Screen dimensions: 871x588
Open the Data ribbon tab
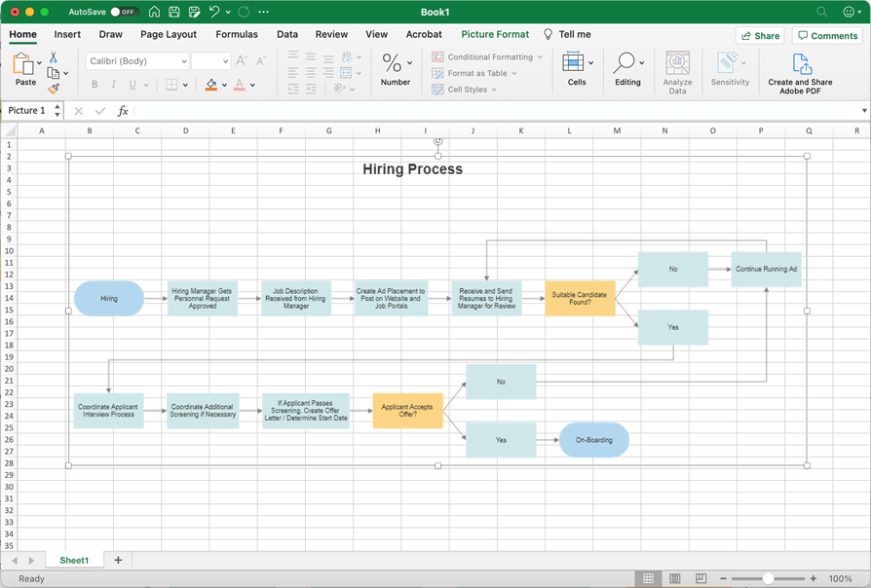click(286, 34)
